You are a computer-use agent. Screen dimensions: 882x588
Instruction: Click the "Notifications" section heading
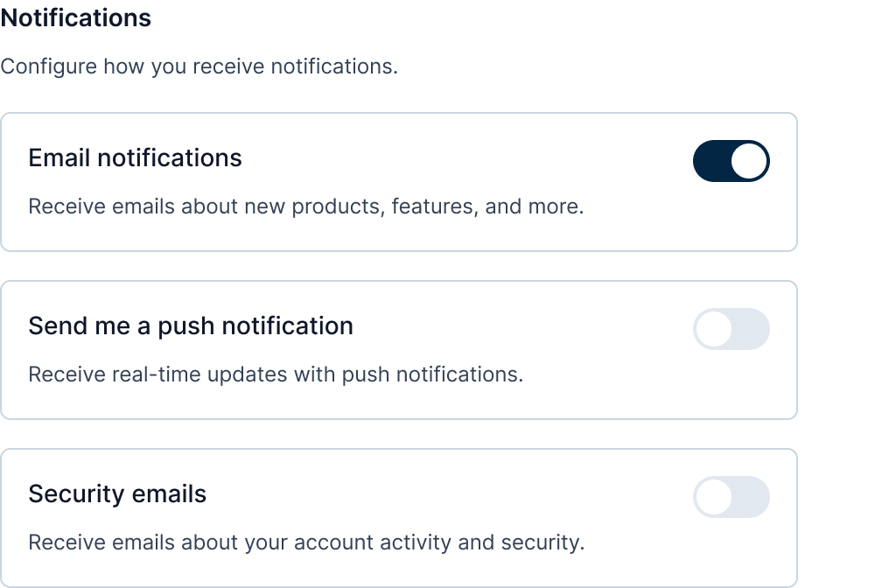[76, 17]
